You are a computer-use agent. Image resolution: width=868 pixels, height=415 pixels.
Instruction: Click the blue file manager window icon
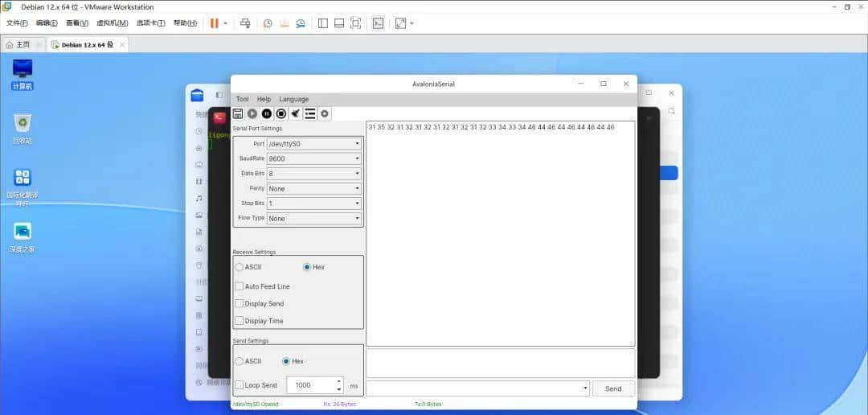[x=197, y=95]
